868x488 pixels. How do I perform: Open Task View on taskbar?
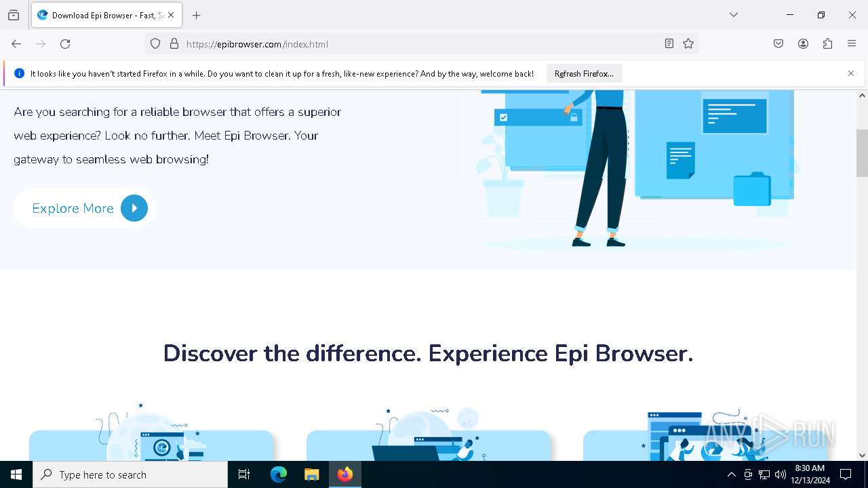(244, 474)
